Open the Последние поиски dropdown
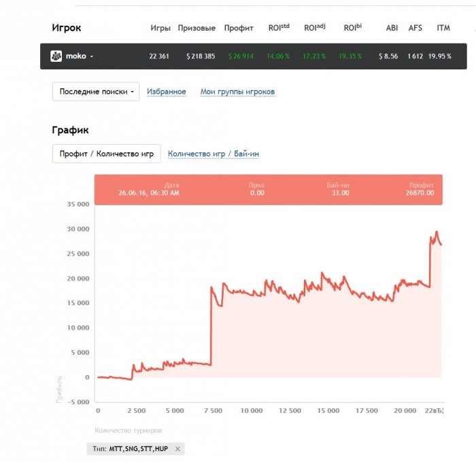This screenshot has width=476, height=462. (96, 92)
